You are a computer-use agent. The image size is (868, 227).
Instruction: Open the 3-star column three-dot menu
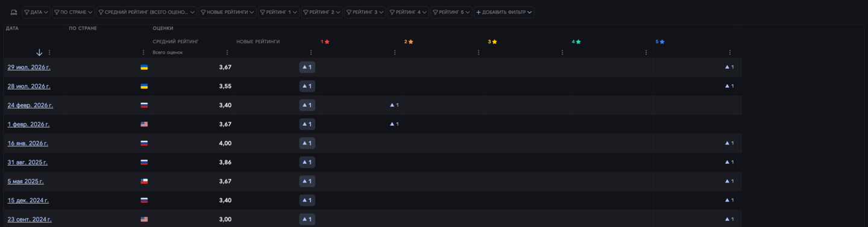562,52
